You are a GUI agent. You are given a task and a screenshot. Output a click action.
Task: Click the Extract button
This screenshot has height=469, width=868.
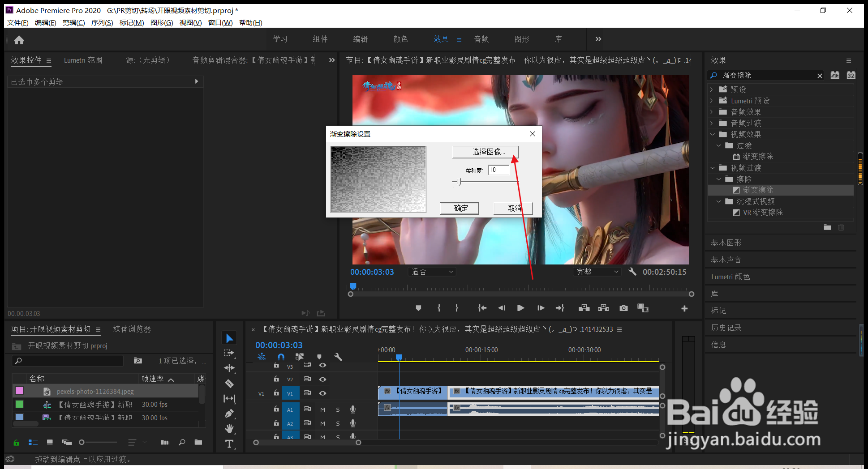[603, 308]
